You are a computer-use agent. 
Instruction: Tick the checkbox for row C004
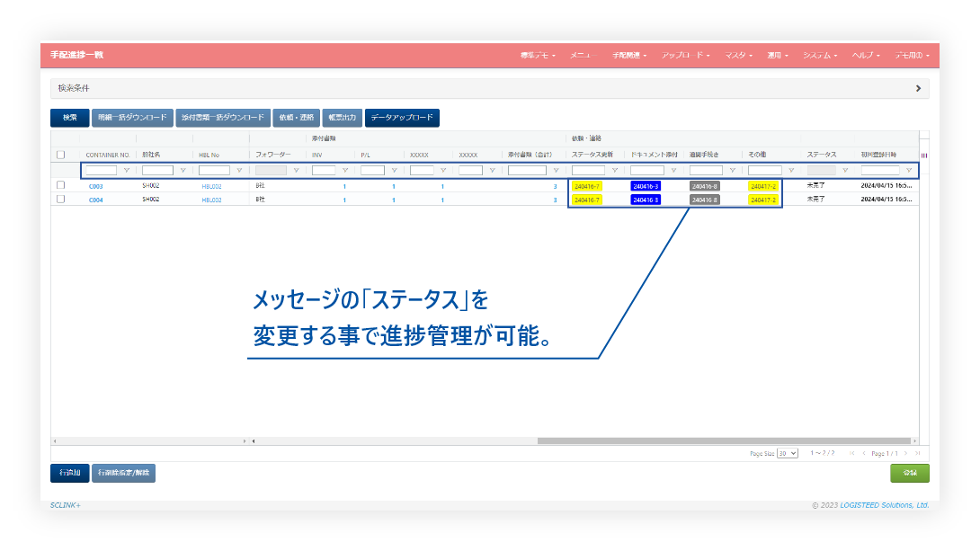61,199
